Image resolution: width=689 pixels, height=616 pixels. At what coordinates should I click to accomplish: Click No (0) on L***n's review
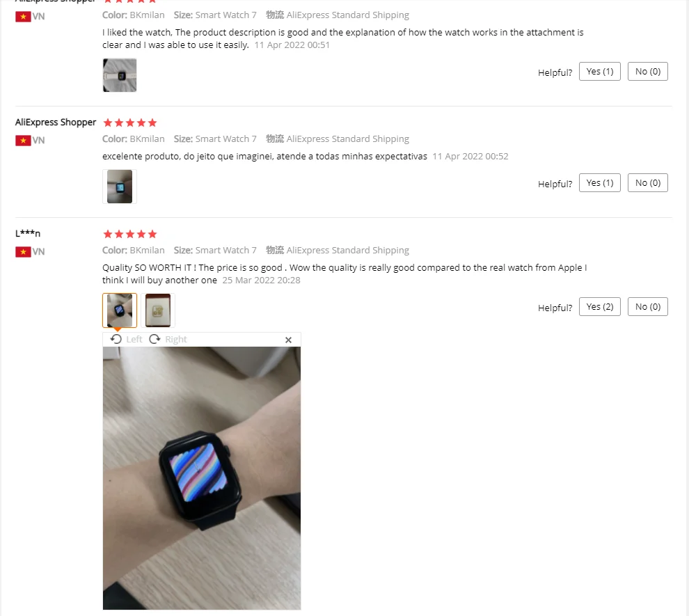tap(648, 307)
